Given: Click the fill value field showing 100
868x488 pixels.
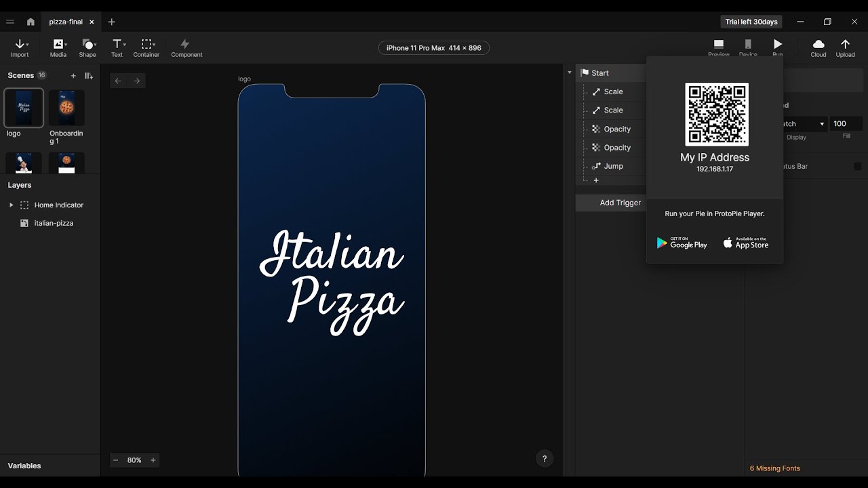Looking at the screenshot, I should tap(846, 124).
